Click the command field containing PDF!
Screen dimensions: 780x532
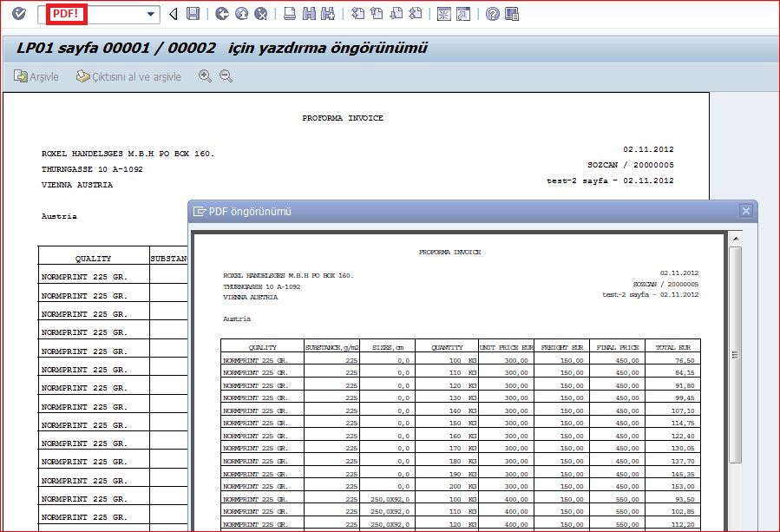tap(99, 14)
